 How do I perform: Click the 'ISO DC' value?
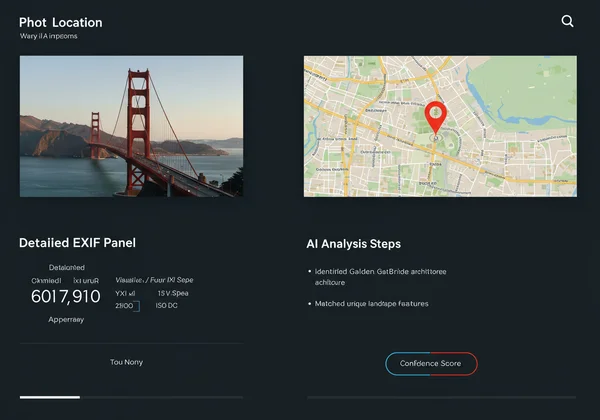(x=166, y=306)
